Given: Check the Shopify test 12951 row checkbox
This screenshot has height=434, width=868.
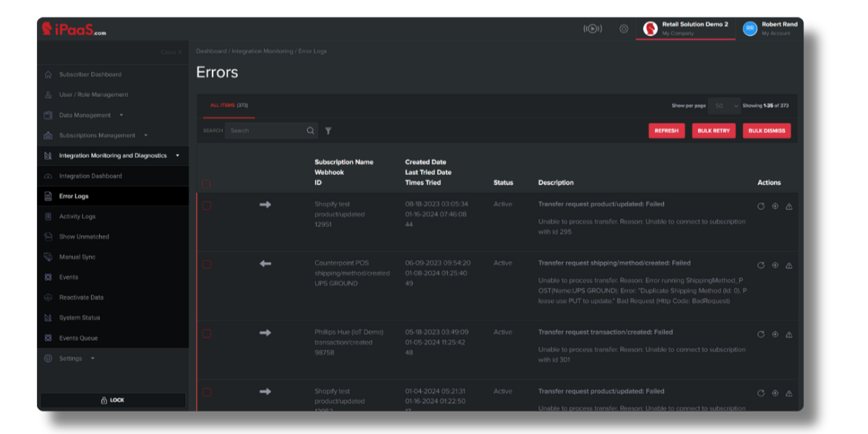Looking at the screenshot, I should 206,205.
